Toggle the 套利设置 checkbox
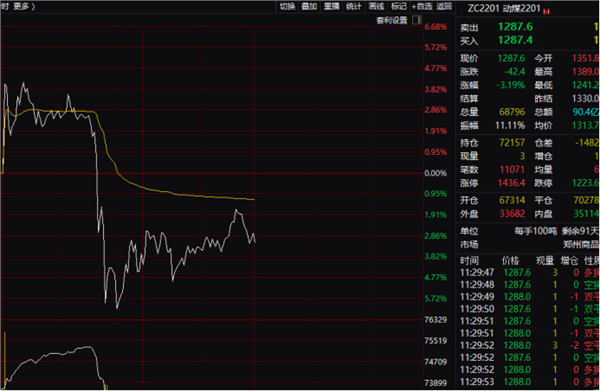The height and width of the screenshot is (391, 600). tap(417, 20)
